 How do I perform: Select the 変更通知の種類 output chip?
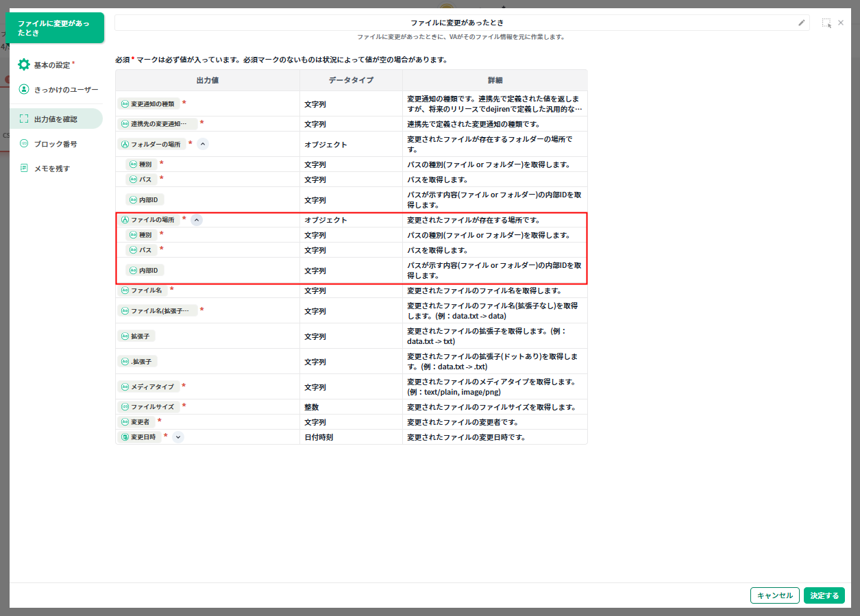(148, 104)
